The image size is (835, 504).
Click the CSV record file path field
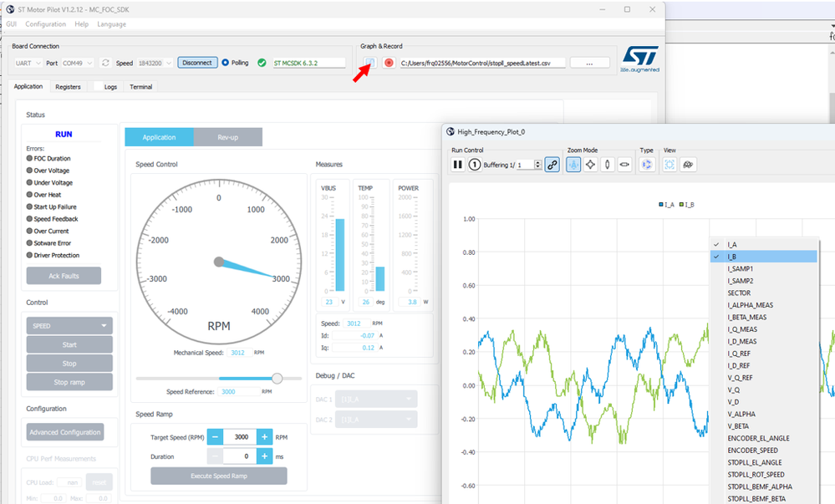482,63
